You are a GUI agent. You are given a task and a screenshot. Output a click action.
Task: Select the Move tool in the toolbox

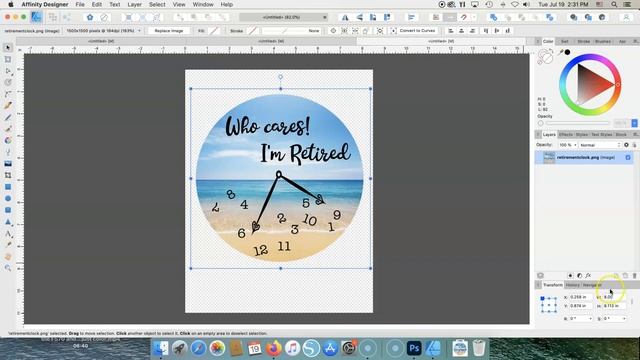pos(8,48)
